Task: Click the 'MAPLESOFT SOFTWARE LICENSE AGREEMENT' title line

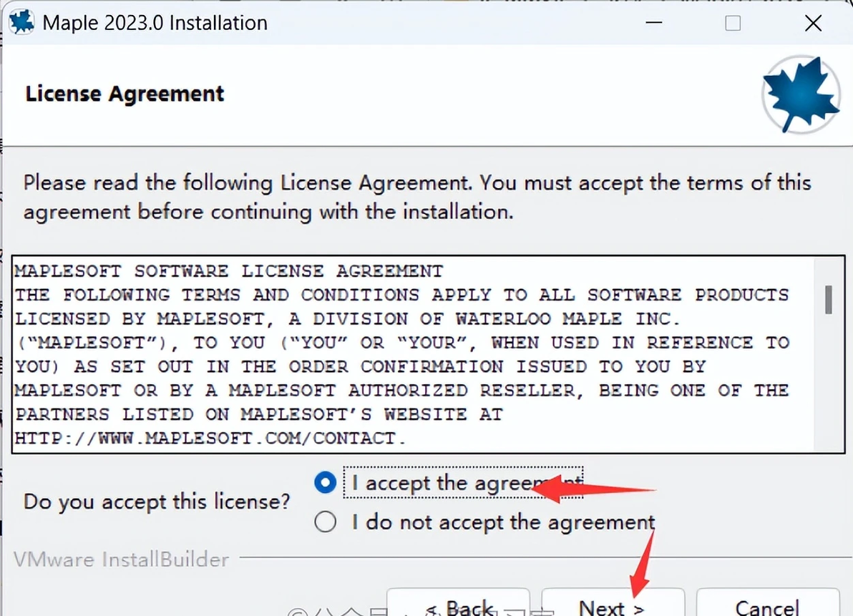Action: (229, 271)
